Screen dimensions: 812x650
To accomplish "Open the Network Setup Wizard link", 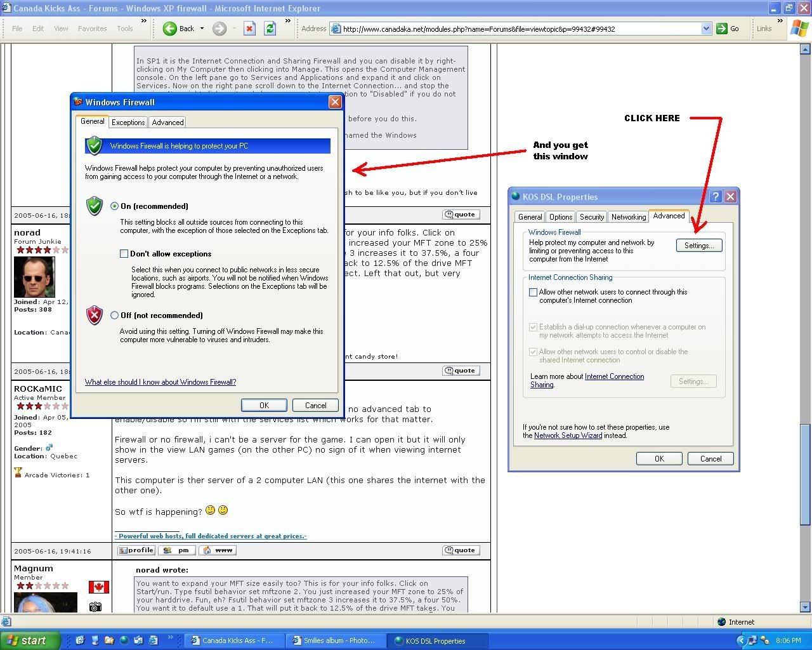I will tap(568, 435).
